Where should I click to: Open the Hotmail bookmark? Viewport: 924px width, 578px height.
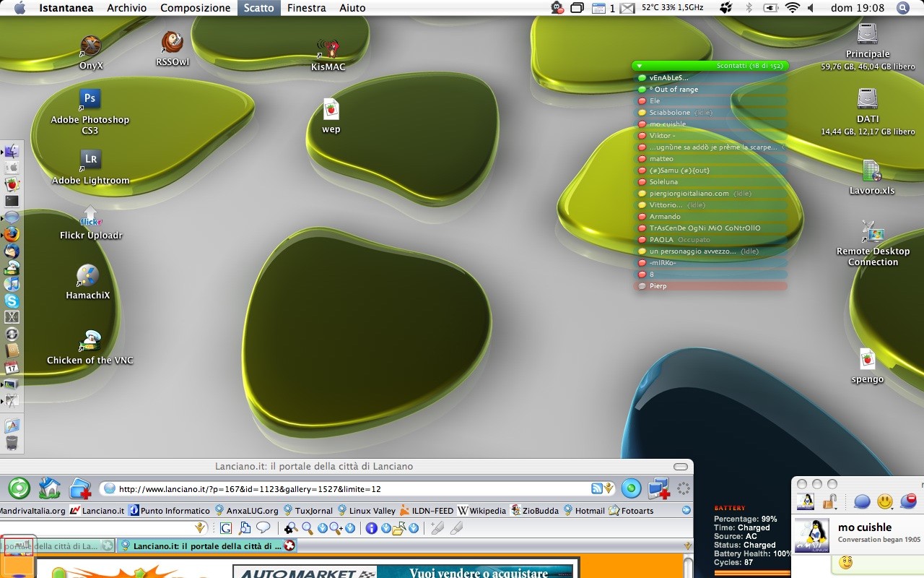584,510
